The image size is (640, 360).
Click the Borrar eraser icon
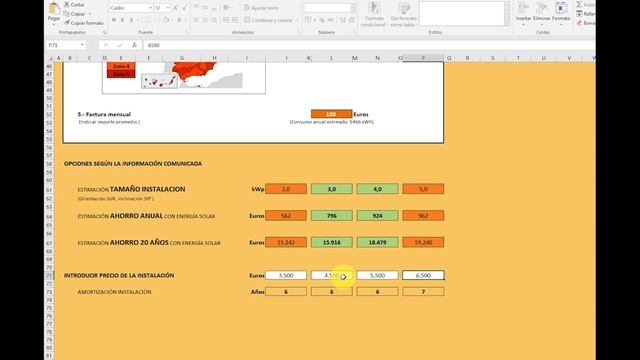[x=579, y=23]
